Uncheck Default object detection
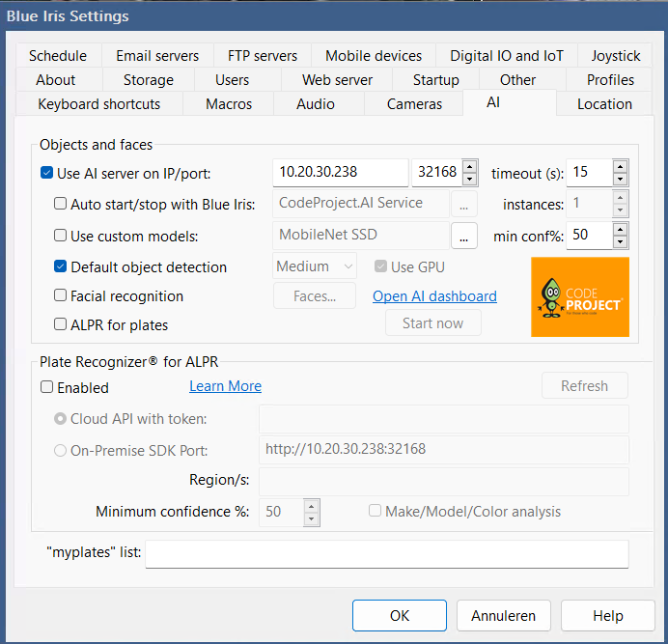The image size is (668, 644). pyautogui.click(x=60, y=266)
